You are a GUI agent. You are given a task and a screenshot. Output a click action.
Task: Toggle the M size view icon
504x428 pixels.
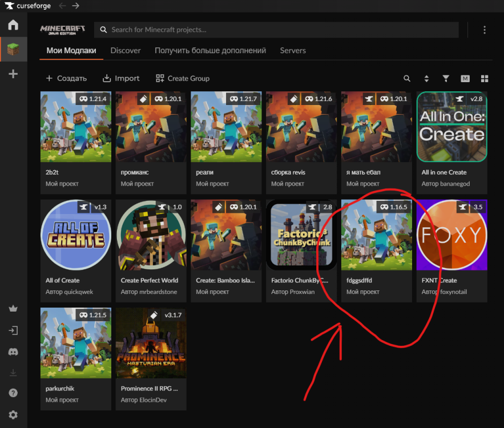click(465, 78)
